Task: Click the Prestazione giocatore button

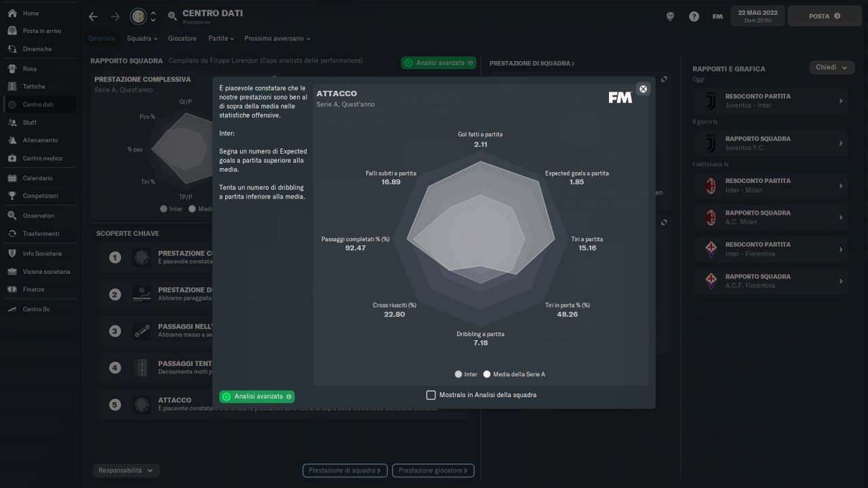Action: click(x=433, y=470)
